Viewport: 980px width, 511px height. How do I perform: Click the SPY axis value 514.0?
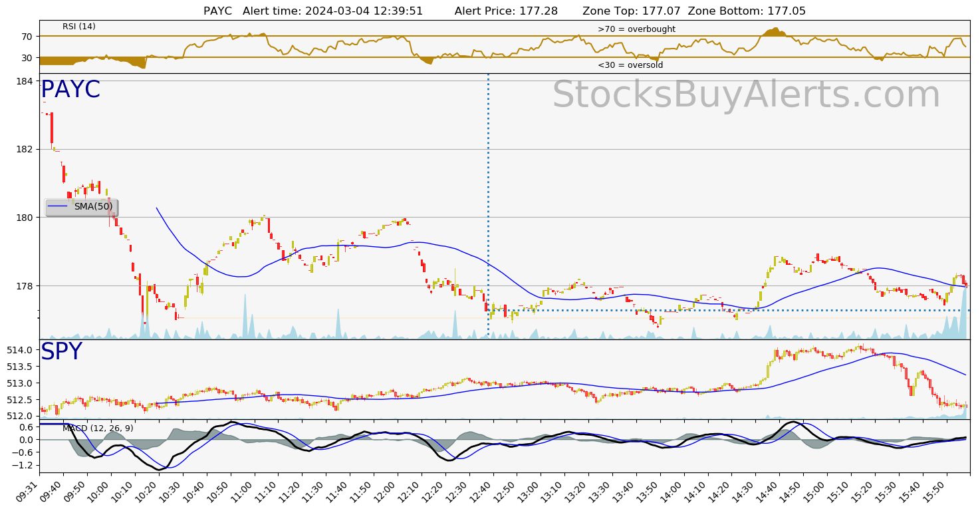pos(21,350)
